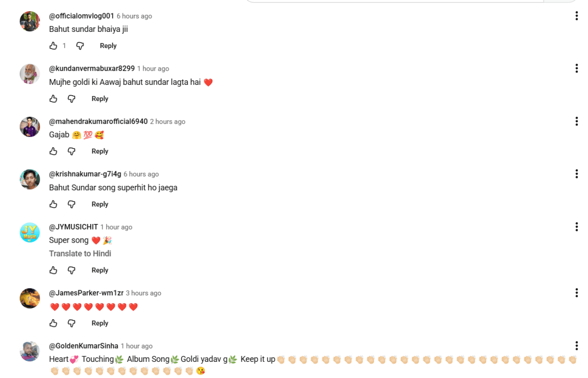Screen dimensions: 588x378
Task: Click 'Translate to Hindi' under Super song
Action: 80,253
